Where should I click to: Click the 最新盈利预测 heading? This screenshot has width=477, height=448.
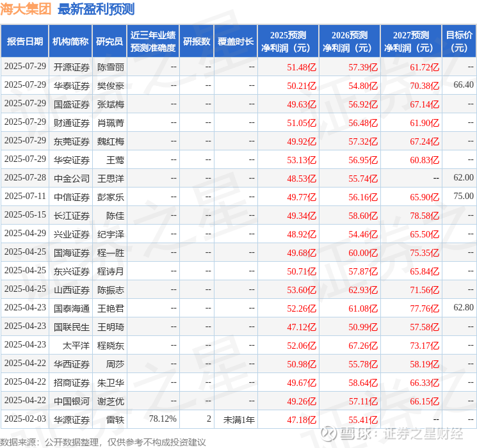coord(96,9)
